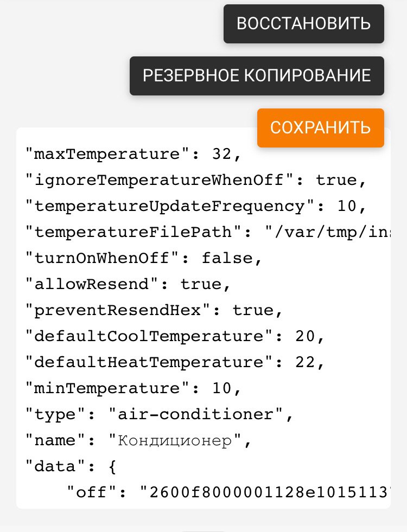
Task: Click the value 32 after maxTemperature
Action: click(221, 154)
